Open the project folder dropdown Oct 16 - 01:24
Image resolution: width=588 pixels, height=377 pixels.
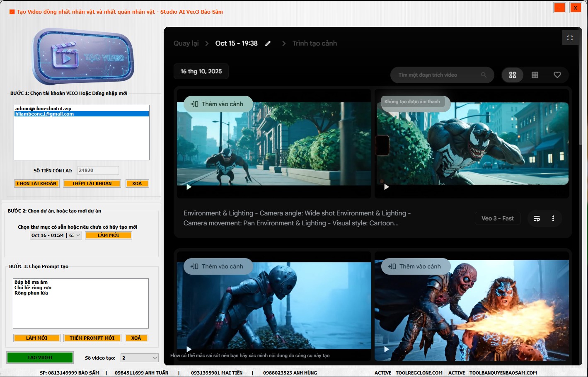click(x=78, y=235)
